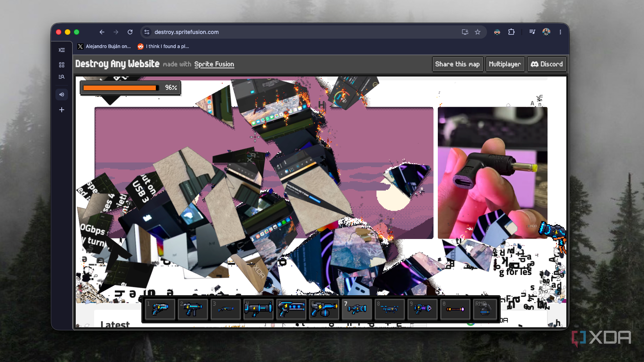
Task: Go back to previous page
Action: tap(102, 32)
